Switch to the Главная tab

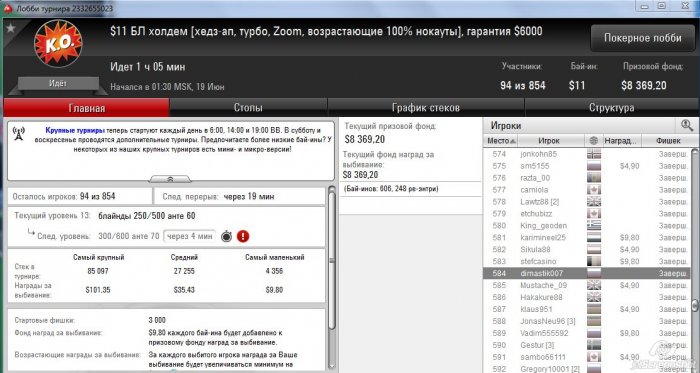(x=87, y=108)
